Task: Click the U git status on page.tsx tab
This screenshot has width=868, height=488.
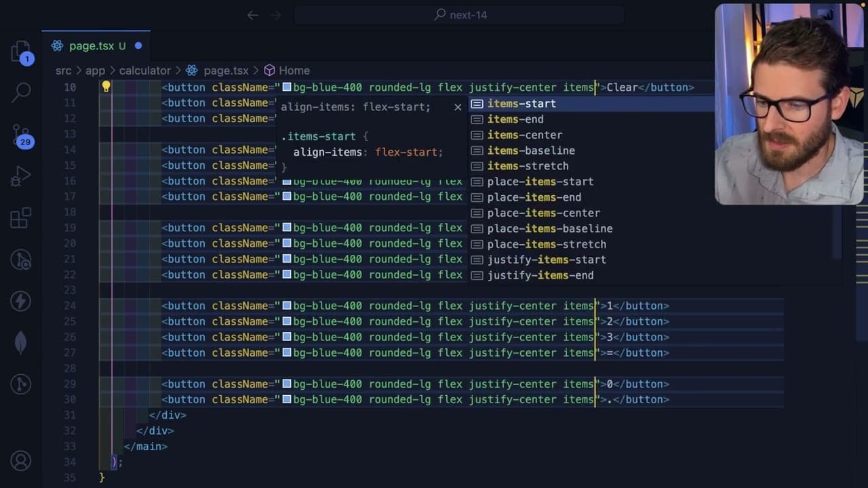Action: (x=122, y=46)
